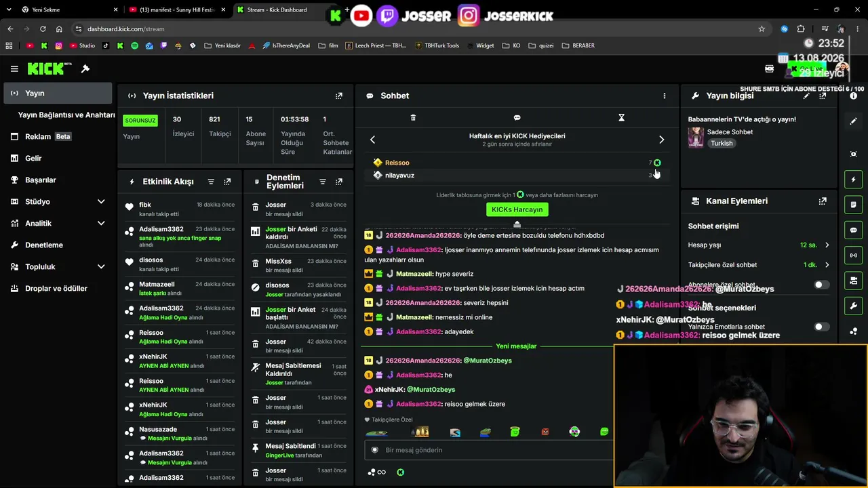The width and height of the screenshot is (868, 488).
Task: Open the hamburger menu beside the Kick logo
Action: point(14,68)
